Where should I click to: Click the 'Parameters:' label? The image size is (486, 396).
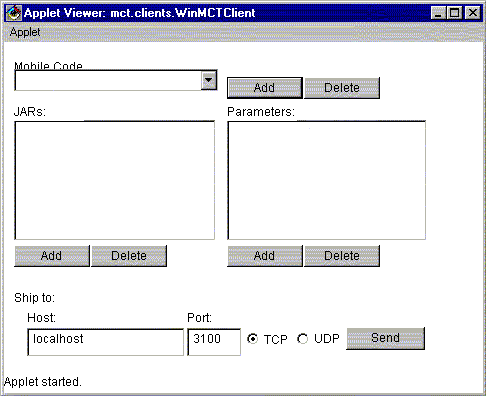[261, 112]
